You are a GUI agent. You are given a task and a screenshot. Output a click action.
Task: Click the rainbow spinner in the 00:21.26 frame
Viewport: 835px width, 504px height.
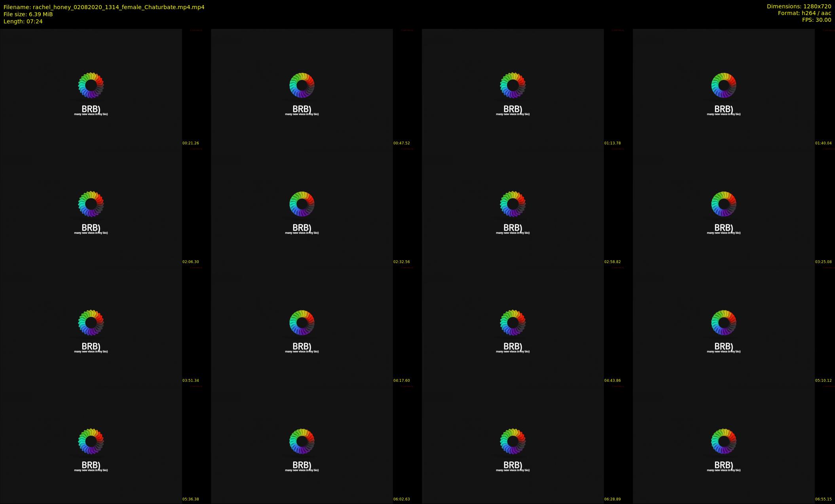click(x=91, y=85)
